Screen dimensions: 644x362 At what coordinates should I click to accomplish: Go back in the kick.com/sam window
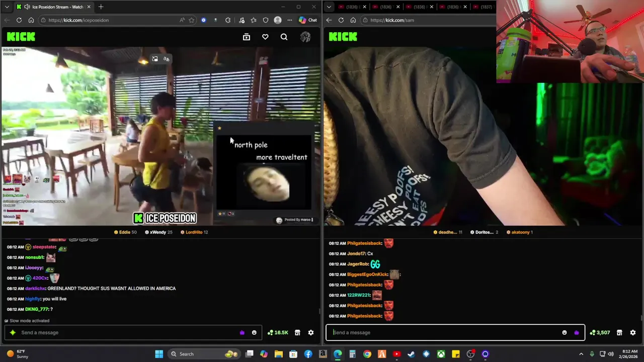[329, 20]
